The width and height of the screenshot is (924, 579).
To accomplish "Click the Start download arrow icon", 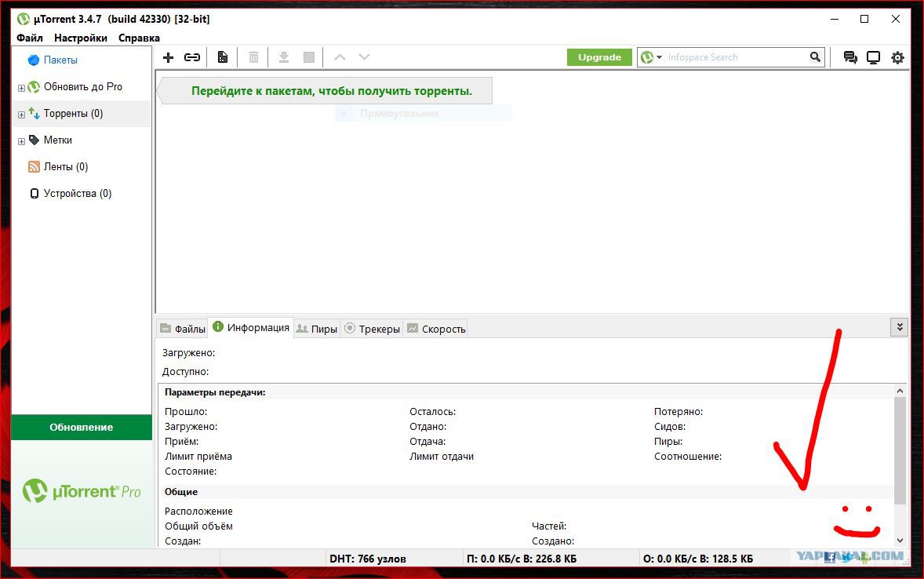I will click(283, 57).
